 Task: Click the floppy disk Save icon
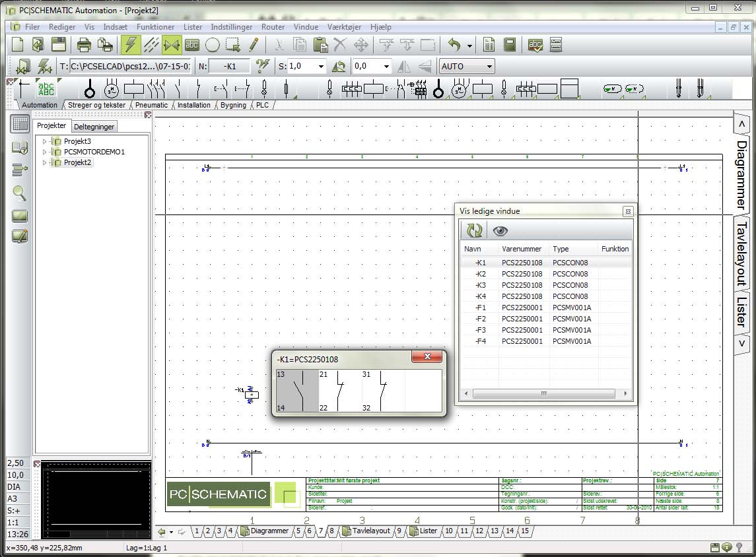click(59, 45)
